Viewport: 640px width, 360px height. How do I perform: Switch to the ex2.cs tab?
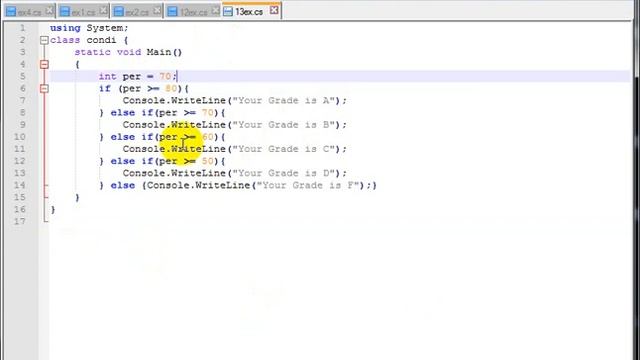pyautogui.click(x=137, y=11)
